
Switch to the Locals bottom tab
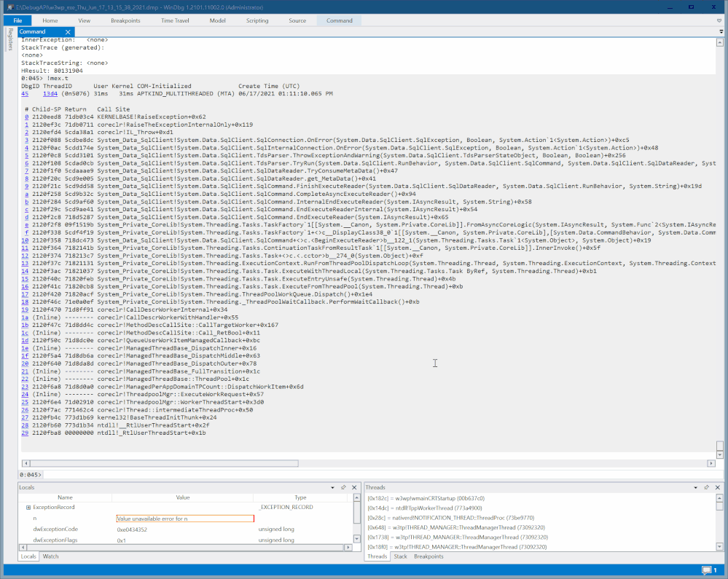28,556
